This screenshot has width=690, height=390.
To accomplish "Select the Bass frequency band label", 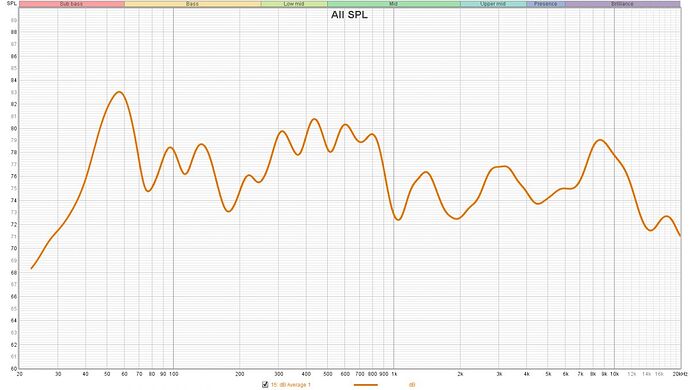I will point(193,4).
